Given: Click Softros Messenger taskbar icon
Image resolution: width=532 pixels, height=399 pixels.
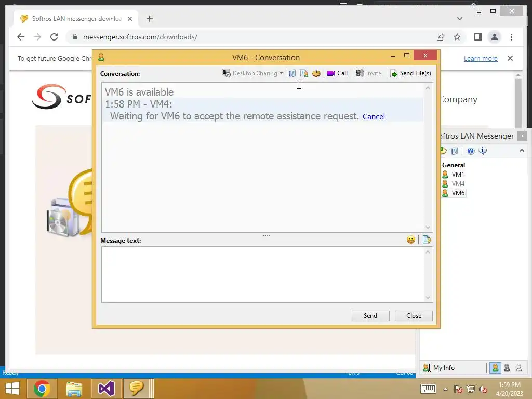Looking at the screenshot, I should pos(137,389).
